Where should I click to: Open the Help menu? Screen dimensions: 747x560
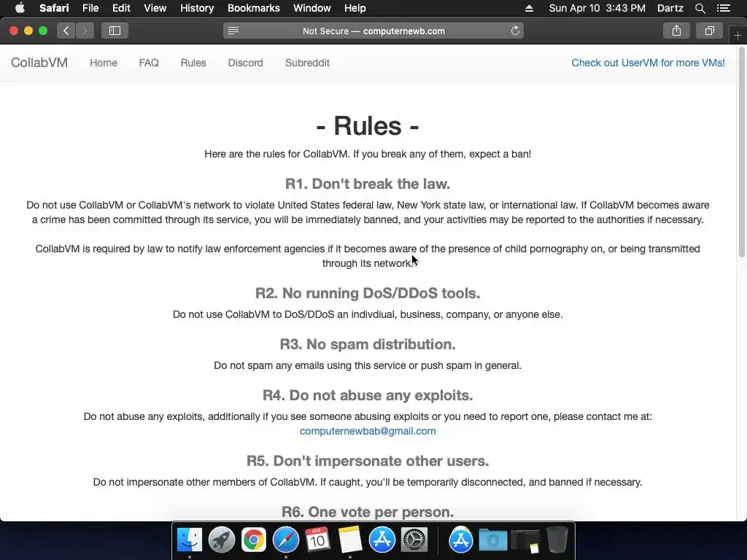click(x=355, y=8)
